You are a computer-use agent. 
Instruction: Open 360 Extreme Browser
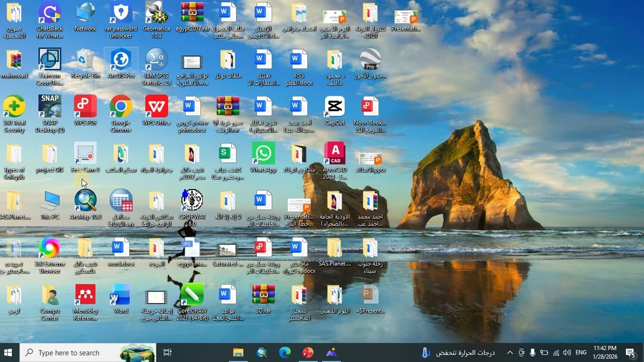50,255
